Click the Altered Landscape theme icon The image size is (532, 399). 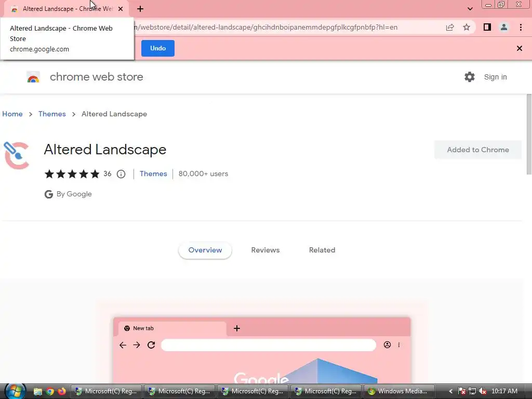point(16,155)
